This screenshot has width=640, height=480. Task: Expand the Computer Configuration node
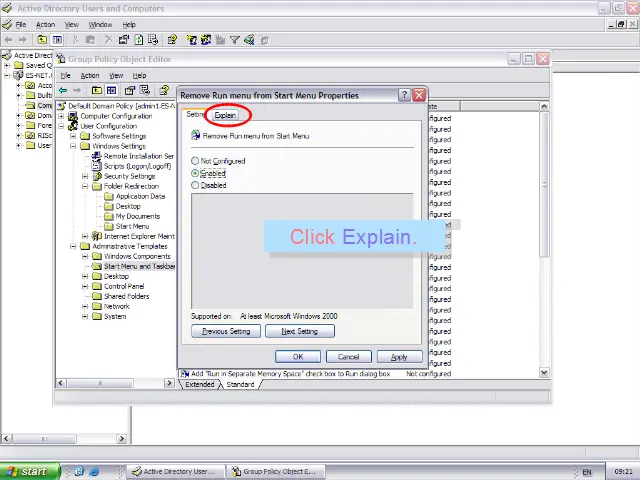pyautogui.click(x=61, y=116)
